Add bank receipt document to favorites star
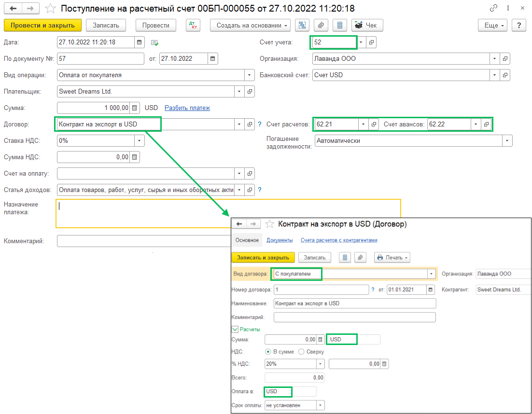Screen dimensions: 532x414 click(x=50, y=8)
